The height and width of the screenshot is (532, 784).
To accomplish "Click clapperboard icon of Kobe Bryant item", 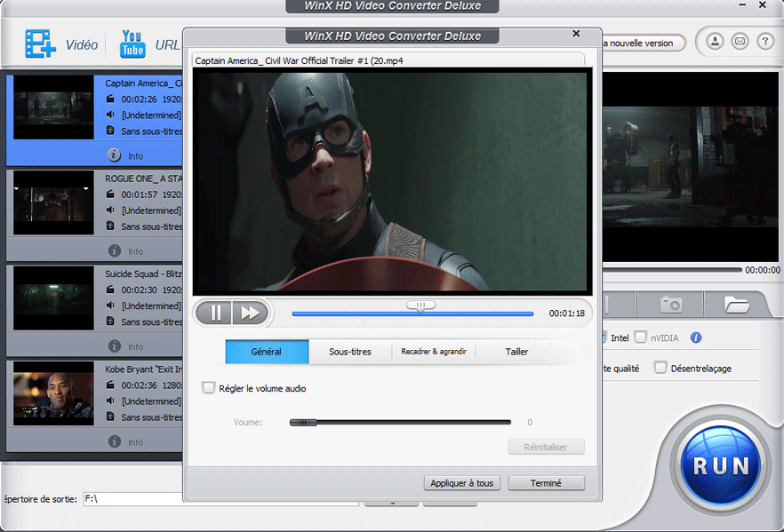I will click(x=110, y=385).
